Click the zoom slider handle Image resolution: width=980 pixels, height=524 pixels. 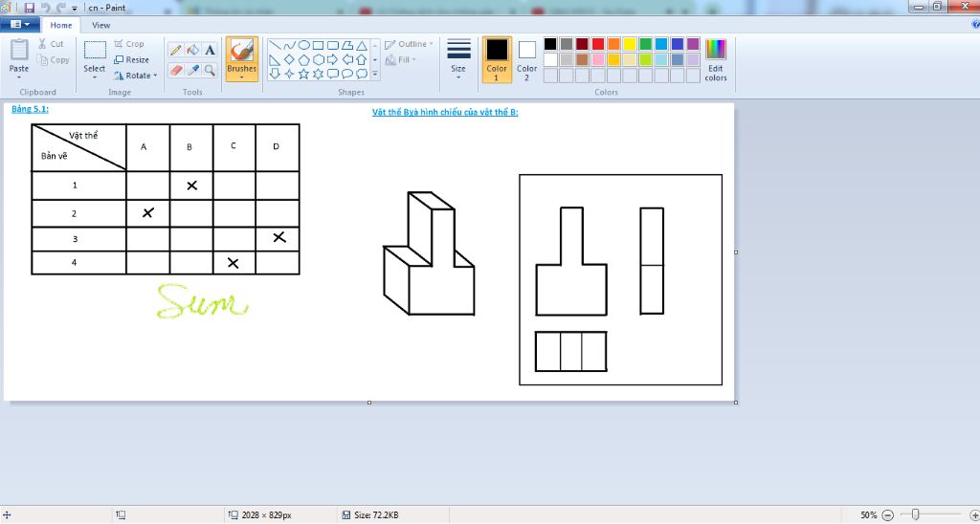pos(915,514)
